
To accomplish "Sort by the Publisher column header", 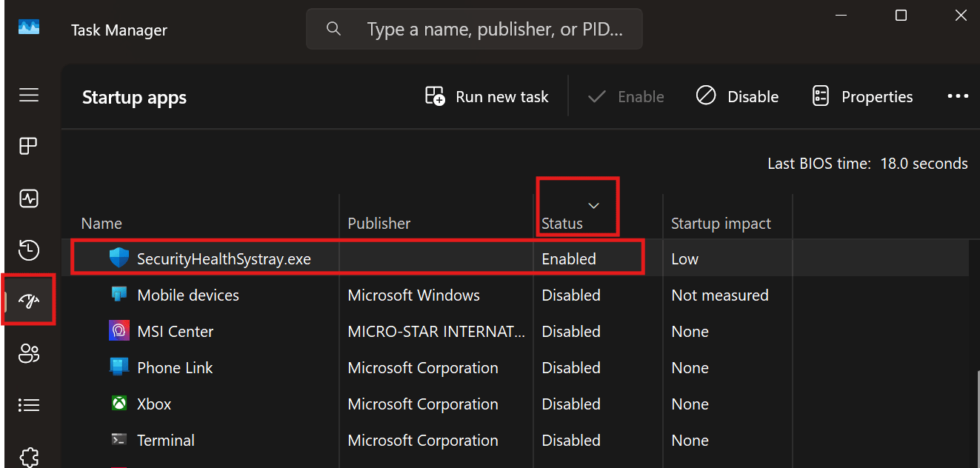I will tap(379, 223).
